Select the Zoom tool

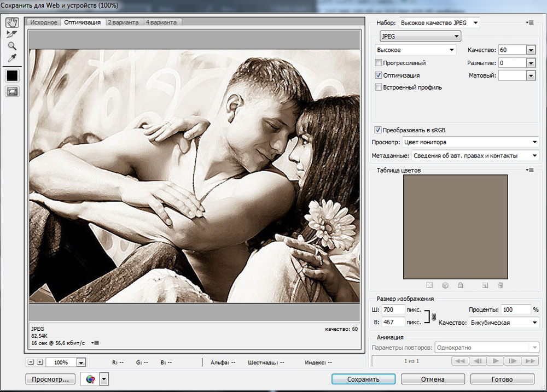pyautogui.click(x=12, y=46)
